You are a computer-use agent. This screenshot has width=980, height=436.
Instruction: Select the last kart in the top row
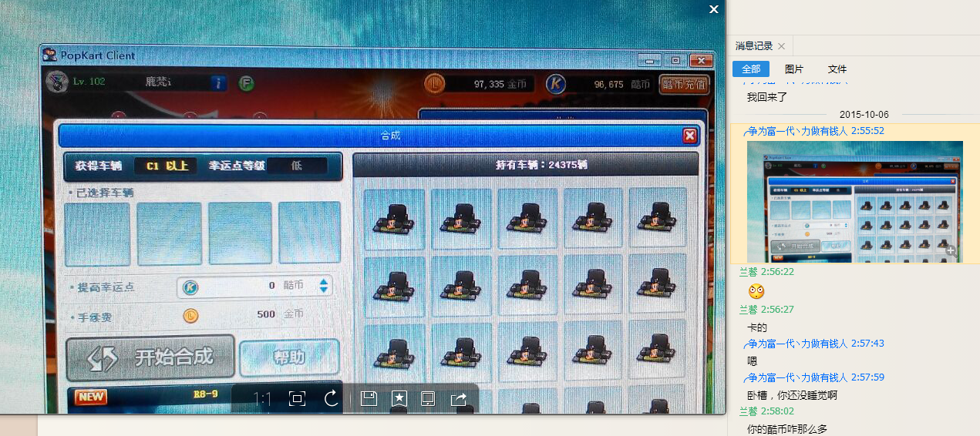click(x=657, y=218)
